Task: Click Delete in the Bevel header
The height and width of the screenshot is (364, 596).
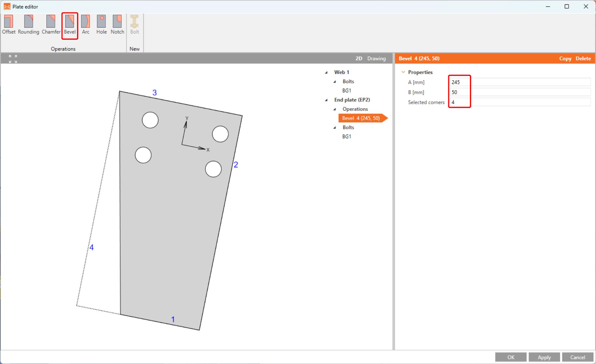Action: [x=583, y=59]
